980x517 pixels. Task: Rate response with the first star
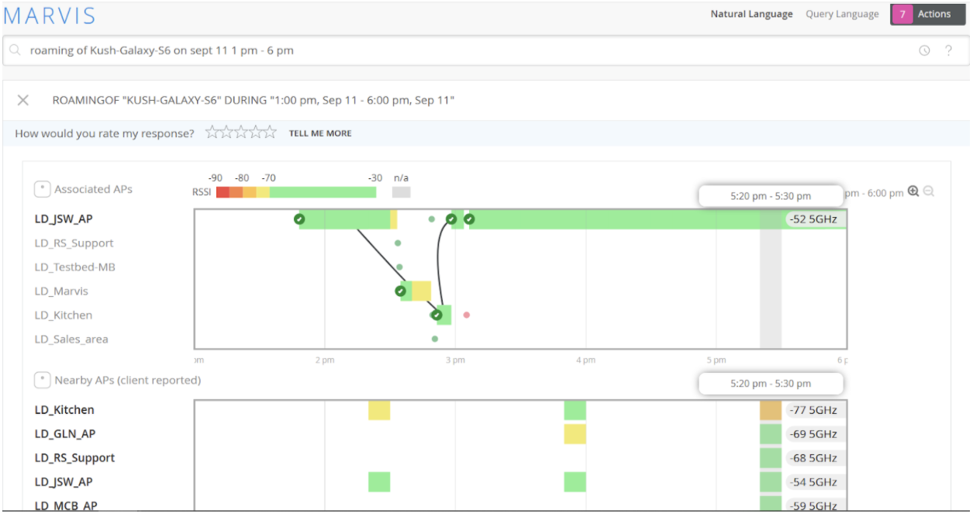(x=212, y=133)
